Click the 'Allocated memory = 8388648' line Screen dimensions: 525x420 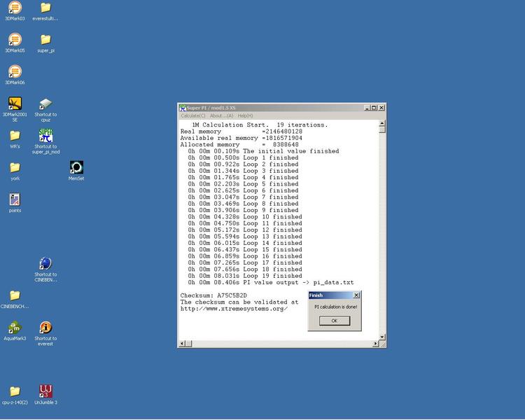[239, 145]
